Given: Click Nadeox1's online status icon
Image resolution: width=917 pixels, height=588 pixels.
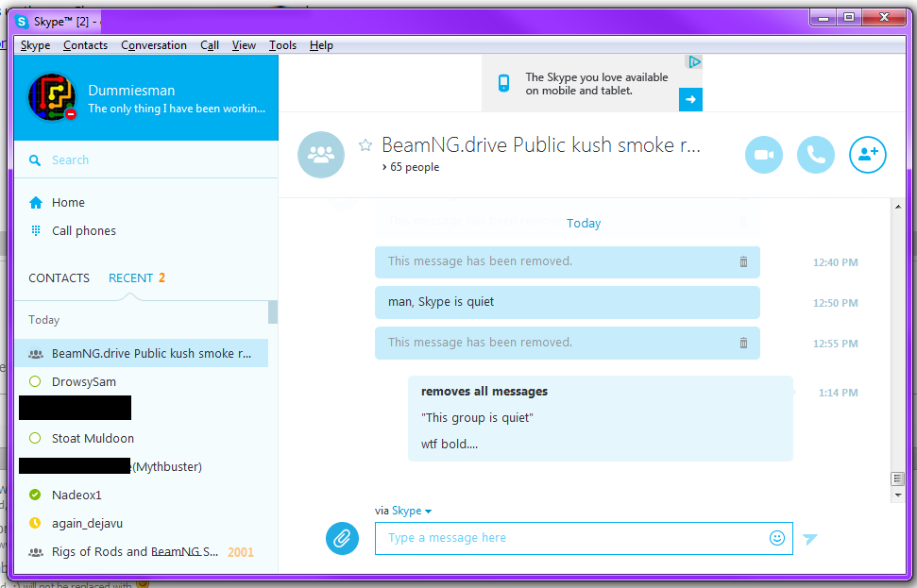Looking at the screenshot, I should (35, 496).
